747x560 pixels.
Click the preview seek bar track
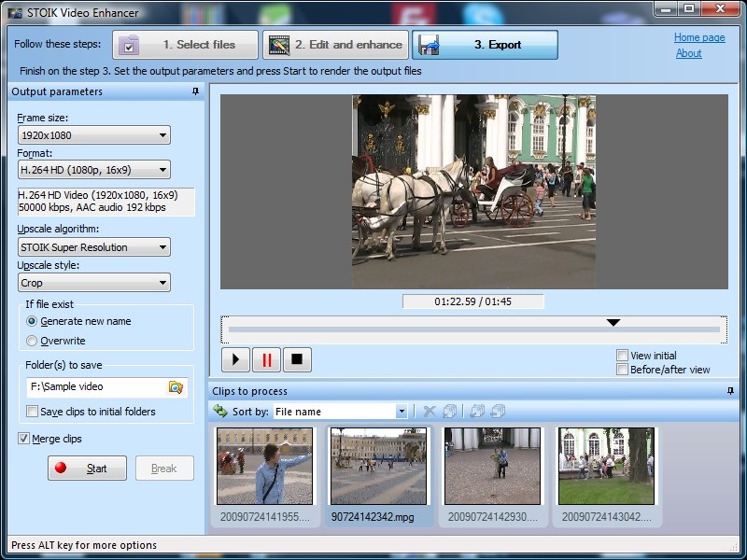pos(473,329)
